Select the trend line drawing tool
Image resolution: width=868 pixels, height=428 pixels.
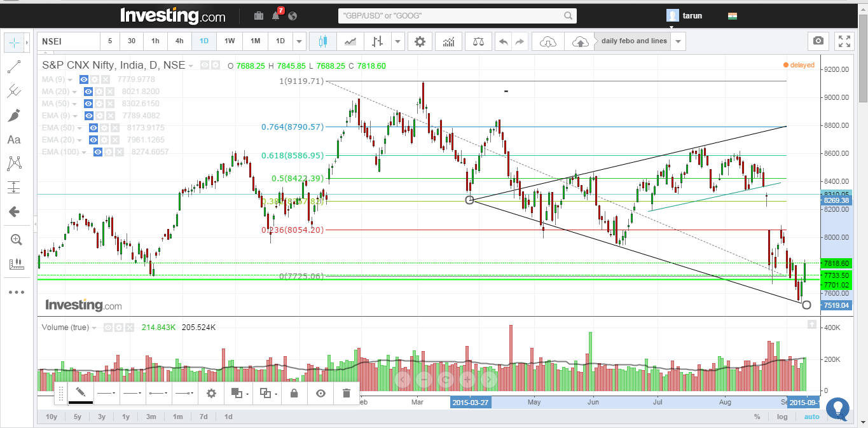pos(14,66)
